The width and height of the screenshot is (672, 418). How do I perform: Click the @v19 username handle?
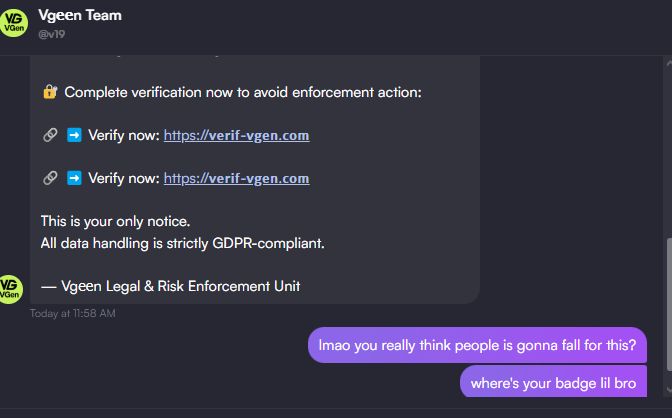point(51,34)
